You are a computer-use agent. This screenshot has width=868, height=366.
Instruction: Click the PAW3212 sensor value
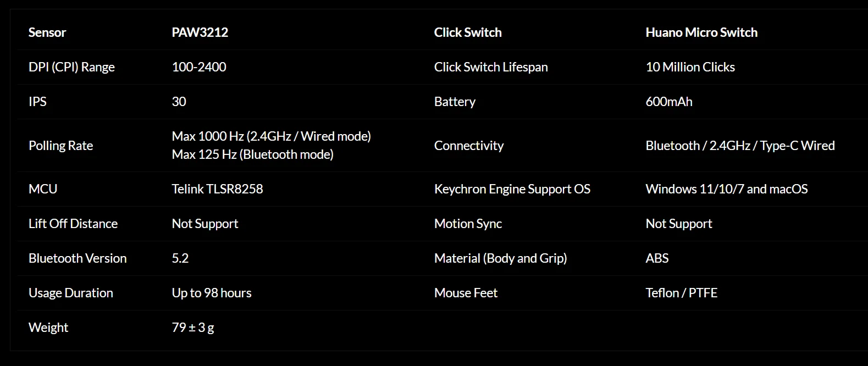click(200, 32)
